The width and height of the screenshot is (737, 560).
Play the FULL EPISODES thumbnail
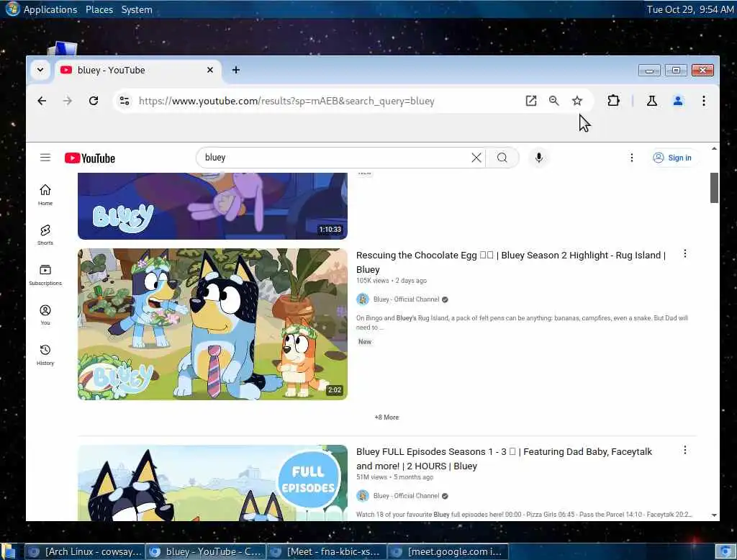(x=212, y=483)
